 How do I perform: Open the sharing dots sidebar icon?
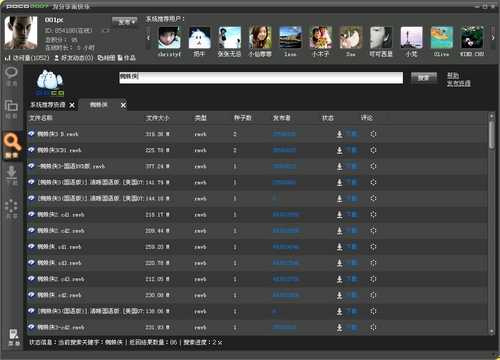pos(12,209)
